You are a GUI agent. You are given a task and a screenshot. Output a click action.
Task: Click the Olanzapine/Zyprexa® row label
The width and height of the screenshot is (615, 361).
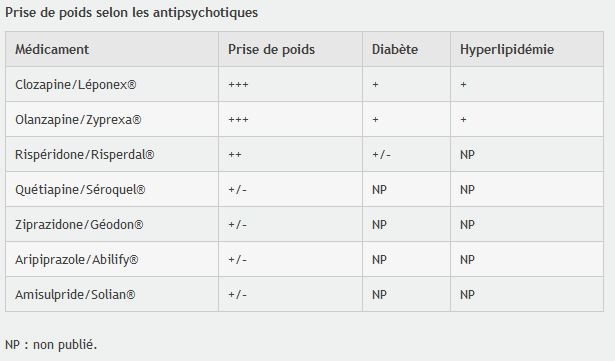pyautogui.click(x=78, y=120)
